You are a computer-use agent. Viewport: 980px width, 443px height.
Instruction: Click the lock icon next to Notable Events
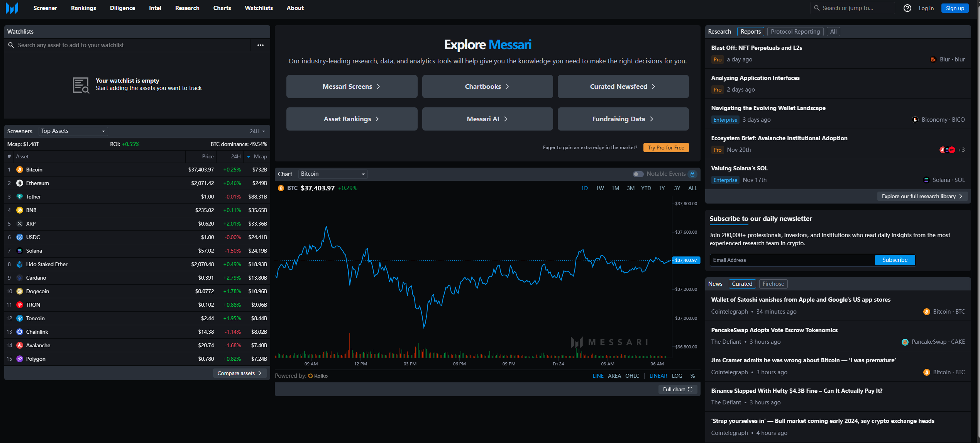[x=692, y=174]
